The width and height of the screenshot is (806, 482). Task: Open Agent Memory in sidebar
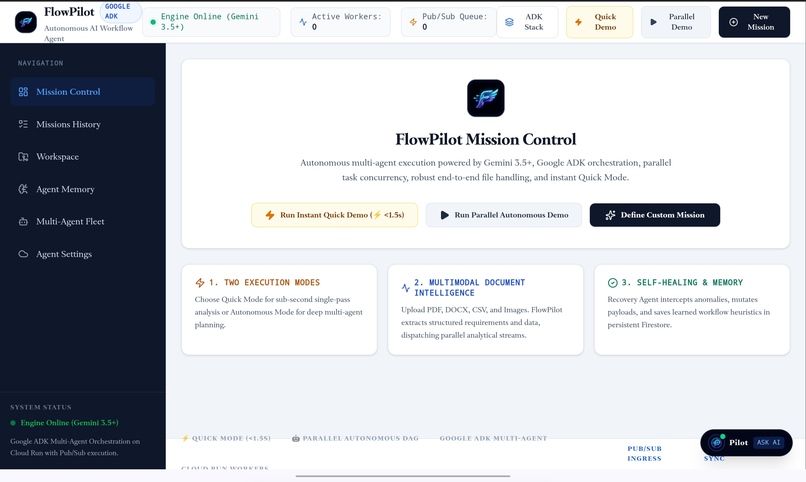click(82, 189)
